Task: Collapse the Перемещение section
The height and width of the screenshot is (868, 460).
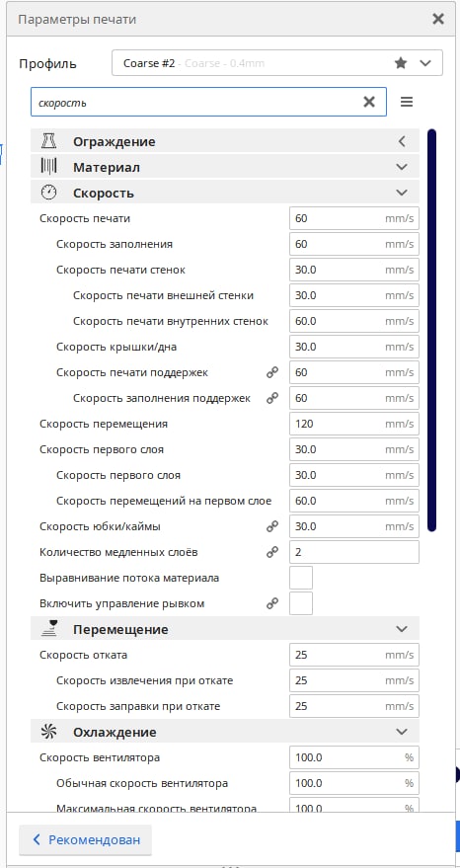Action: pos(402,629)
